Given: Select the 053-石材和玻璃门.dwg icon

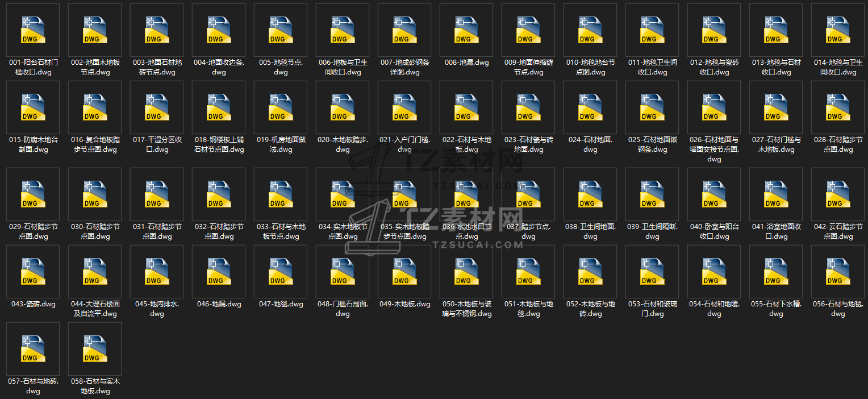Looking at the screenshot, I should coord(652,272).
